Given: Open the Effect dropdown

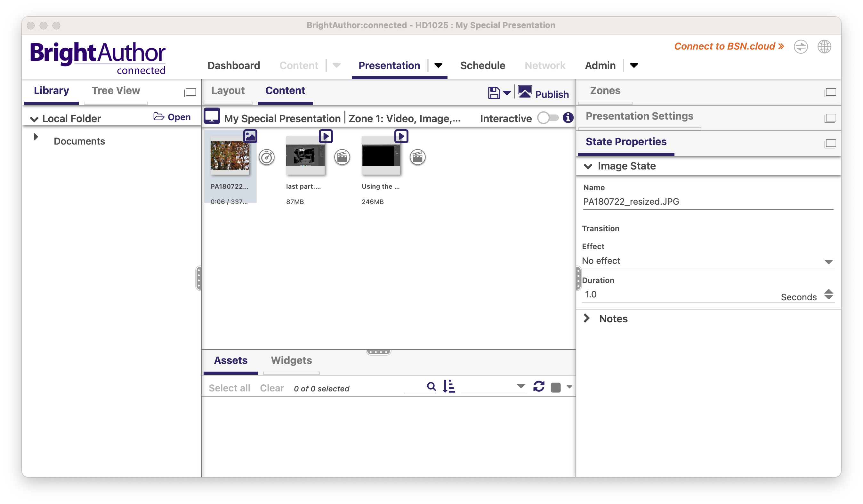Looking at the screenshot, I should tap(708, 261).
